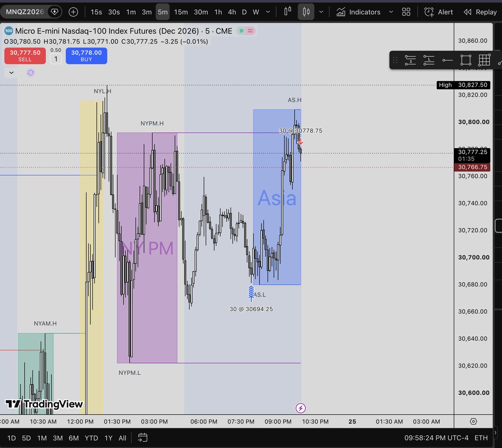
Task: Select the NY PM session box label
Action: [x=147, y=248]
